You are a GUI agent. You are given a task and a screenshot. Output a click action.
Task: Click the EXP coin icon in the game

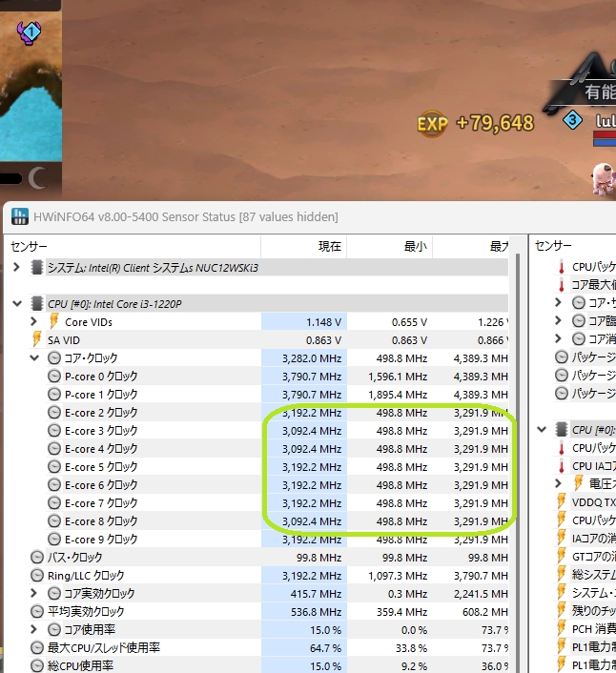pos(433,124)
